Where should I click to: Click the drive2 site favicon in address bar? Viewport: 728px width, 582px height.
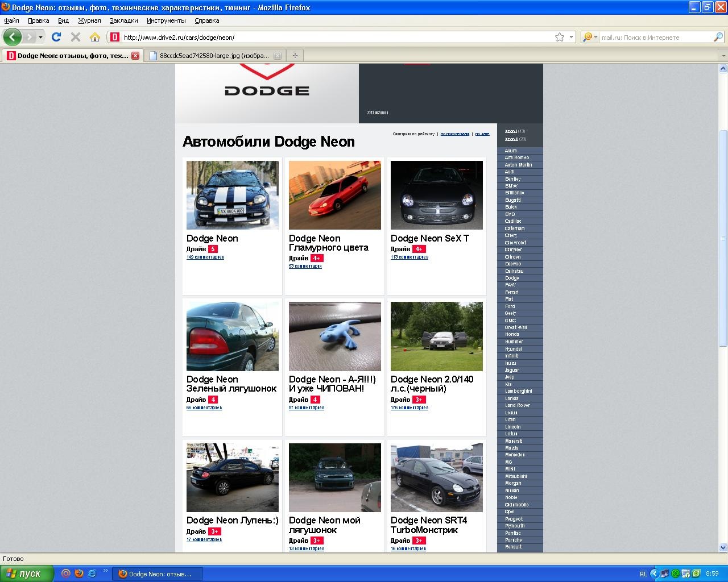tap(114, 38)
